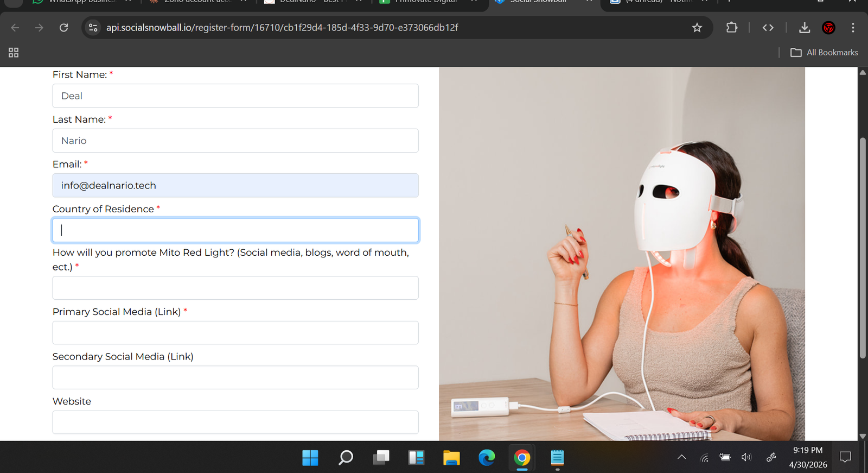The image size is (868, 473).
Task: Open the All Bookmarks folder
Action: coord(824,53)
